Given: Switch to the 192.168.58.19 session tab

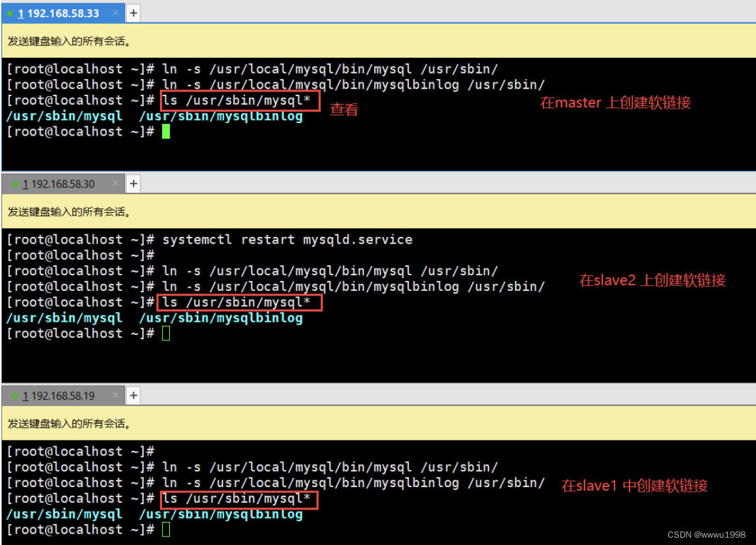Looking at the screenshot, I should (x=63, y=396).
